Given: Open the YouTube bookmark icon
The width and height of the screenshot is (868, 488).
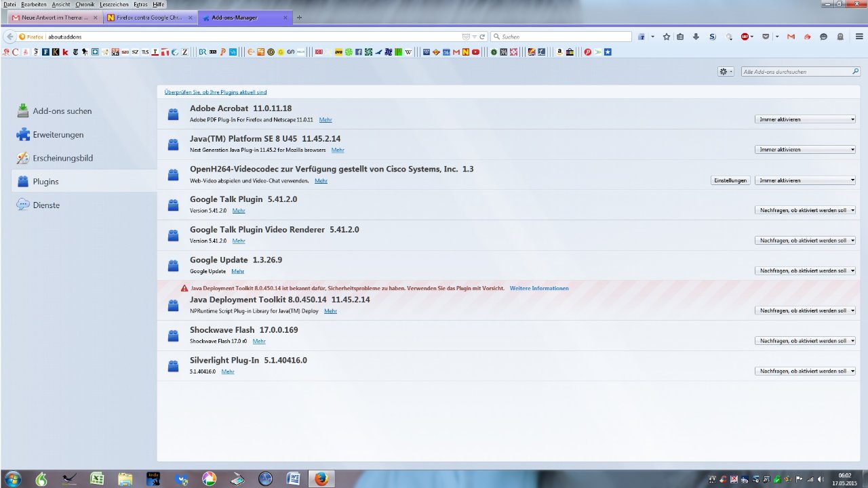Looking at the screenshot, I should tap(475, 52).
